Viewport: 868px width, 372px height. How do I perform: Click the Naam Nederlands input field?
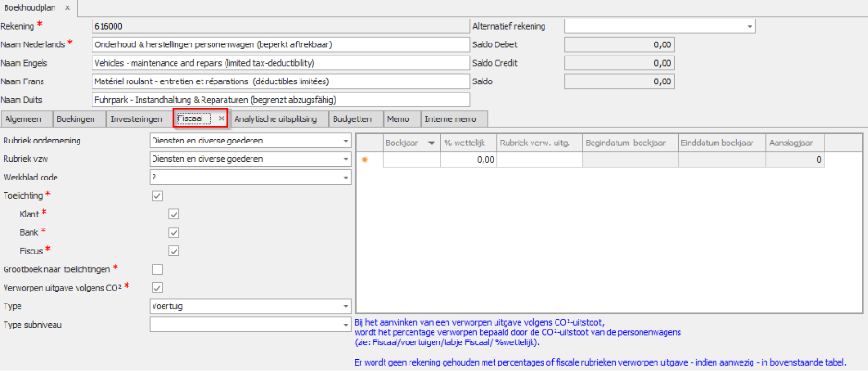(x=281, y=44)
